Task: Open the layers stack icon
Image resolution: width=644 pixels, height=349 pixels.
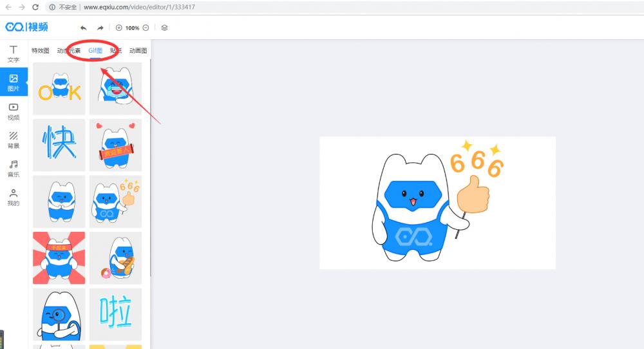Action: [164, 28]
